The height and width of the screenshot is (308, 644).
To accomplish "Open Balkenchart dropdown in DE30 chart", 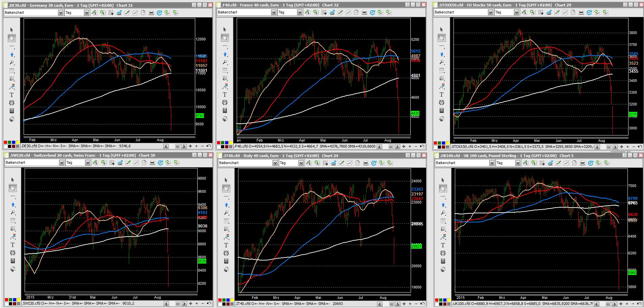I will 61,13.
